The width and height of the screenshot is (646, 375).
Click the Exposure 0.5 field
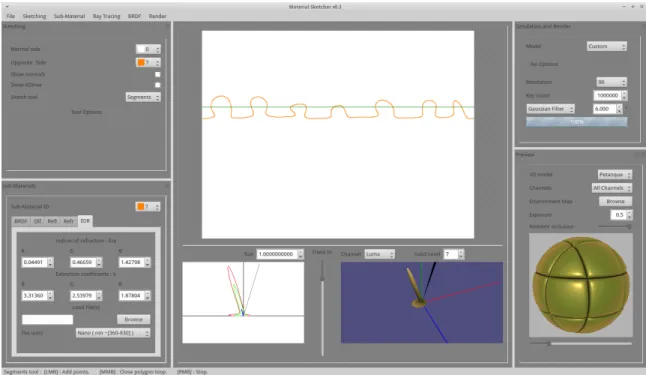pos(618,215)
